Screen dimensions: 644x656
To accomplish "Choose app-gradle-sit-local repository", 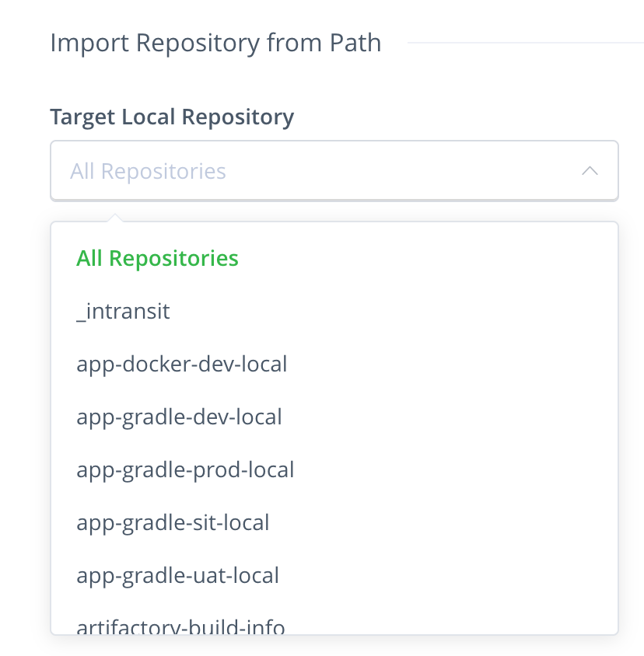I will (173, 522).
